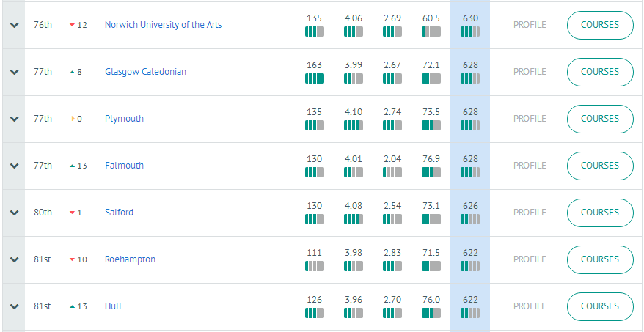Expand the Salford row chevron
Screen dimensions: 644x332
(13, 213)
